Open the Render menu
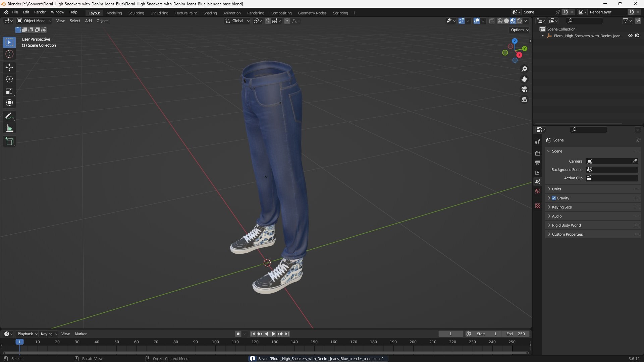 (40, 12)
